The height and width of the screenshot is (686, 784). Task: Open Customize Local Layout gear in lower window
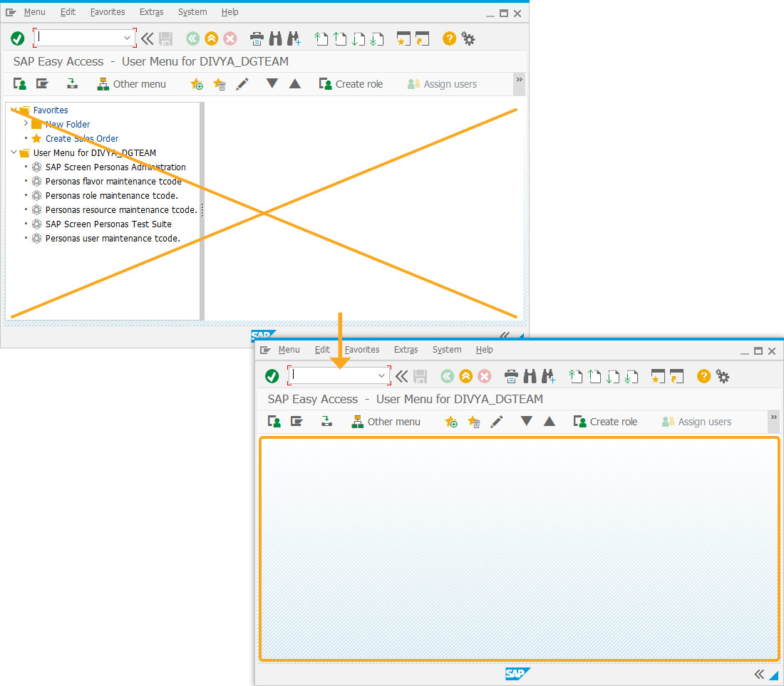[723, 376]
